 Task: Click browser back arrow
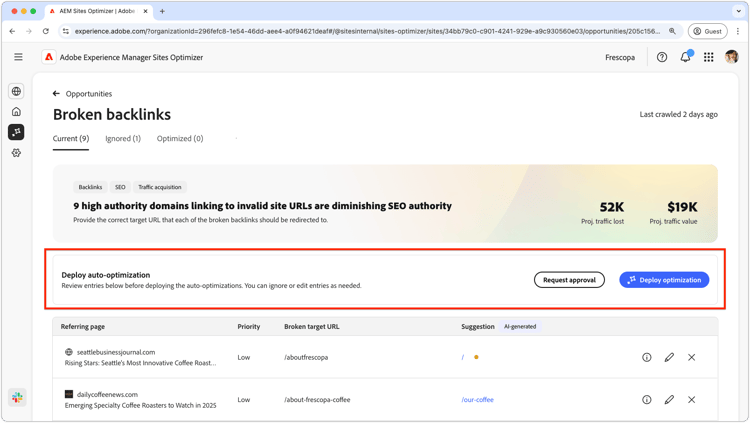12,31
